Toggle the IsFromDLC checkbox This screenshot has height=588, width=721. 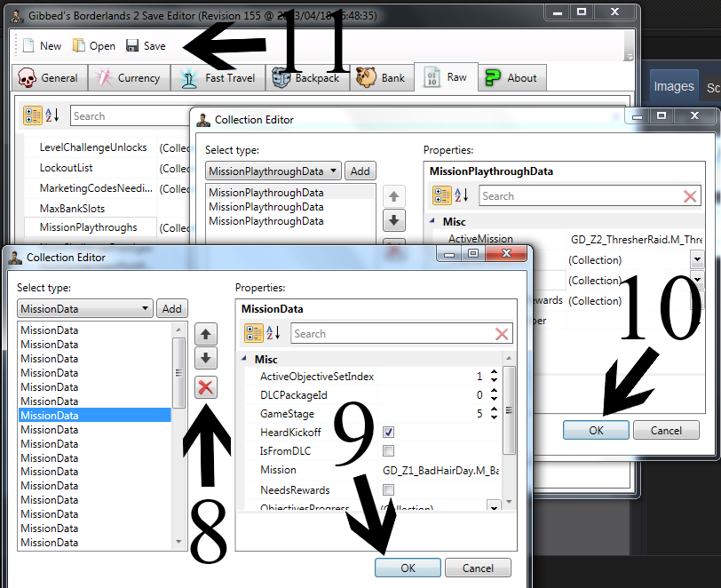tap(389, 450)
